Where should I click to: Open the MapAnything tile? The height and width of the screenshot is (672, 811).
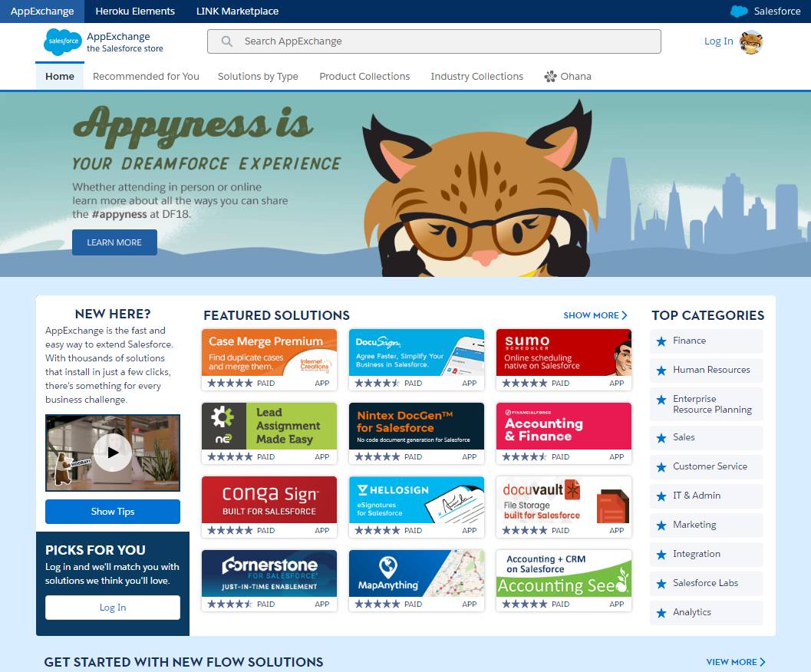coord(417,581)
